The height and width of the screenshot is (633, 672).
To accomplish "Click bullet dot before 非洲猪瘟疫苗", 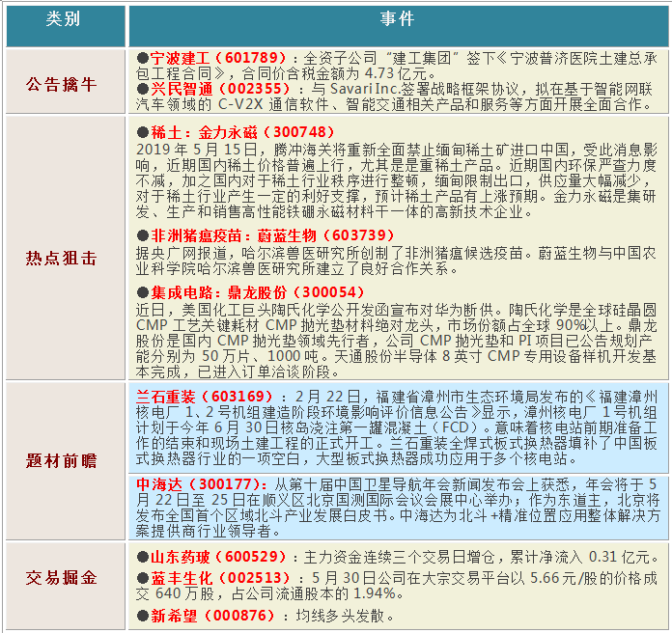I will [143, 235].
